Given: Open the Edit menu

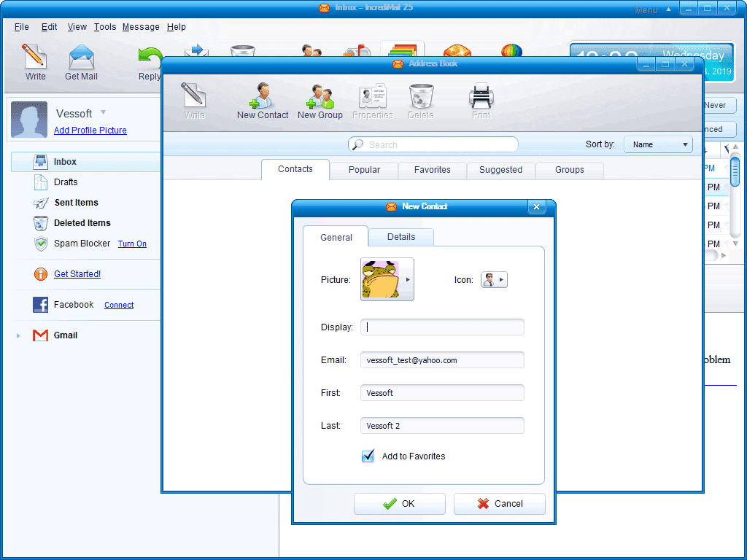Looking at the screenshot, I should coord(49,27).
